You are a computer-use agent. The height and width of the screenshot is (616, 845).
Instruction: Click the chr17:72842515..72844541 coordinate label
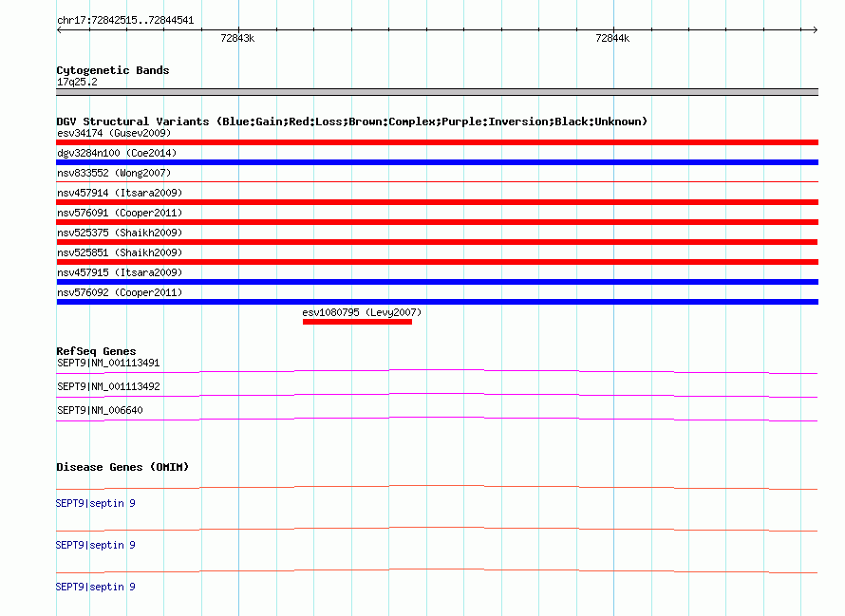[x=125, y=21]
